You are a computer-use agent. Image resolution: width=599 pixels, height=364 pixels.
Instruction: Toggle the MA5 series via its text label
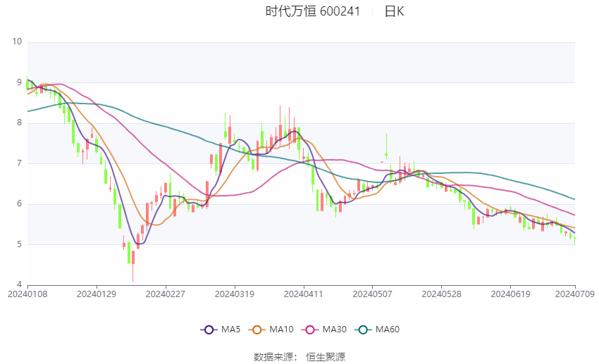[x=230, y=330]
